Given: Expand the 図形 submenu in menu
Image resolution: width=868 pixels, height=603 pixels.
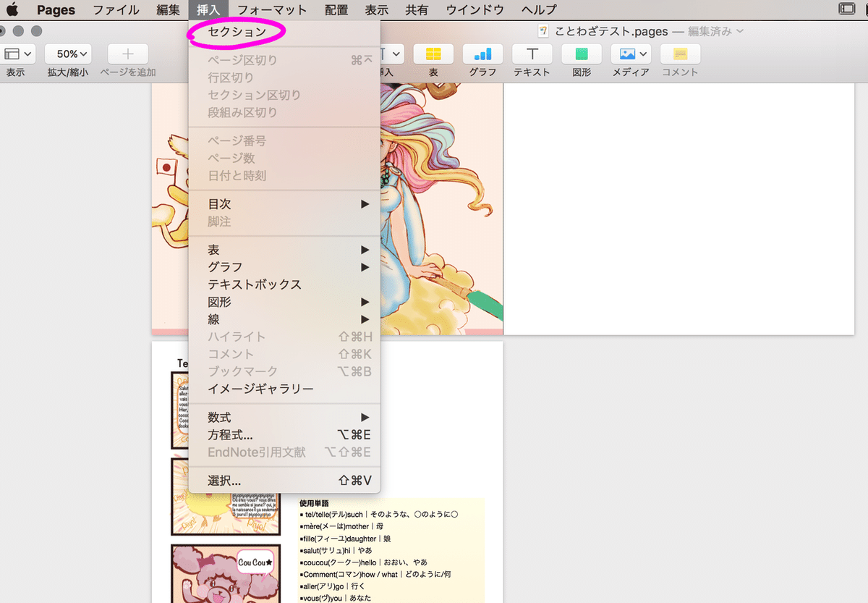Looking at the screenshot, I should (x=284, y=302).
